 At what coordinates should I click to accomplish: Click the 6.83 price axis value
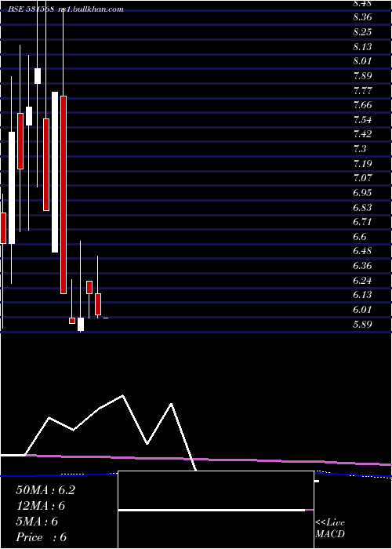[x=362, y=207]
